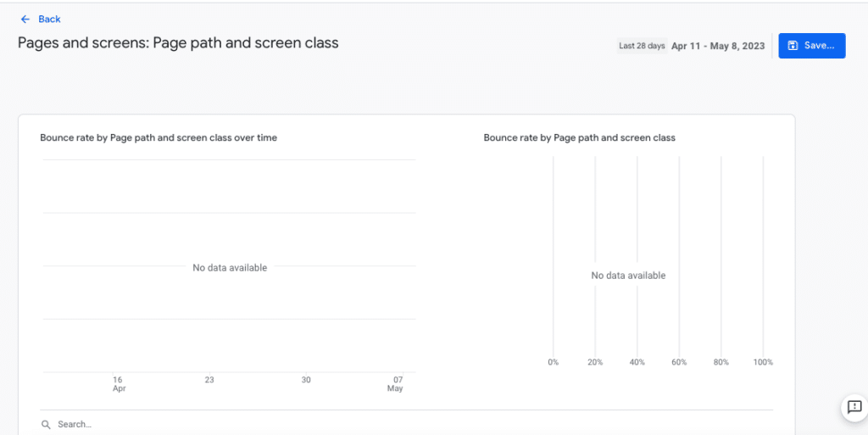Click the Back arrow icon
This screenshot has height=435, width=868.
(25, 19)
